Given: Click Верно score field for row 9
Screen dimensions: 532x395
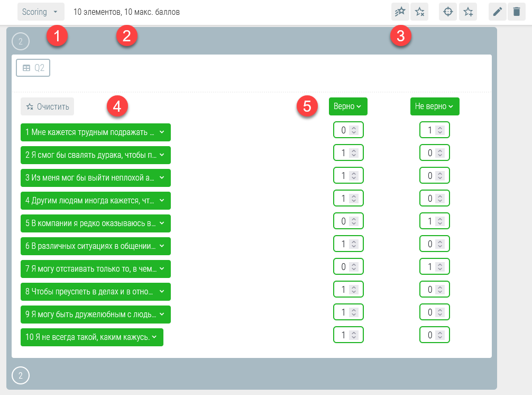Looking at the screenshot, I should coord(348,312).
